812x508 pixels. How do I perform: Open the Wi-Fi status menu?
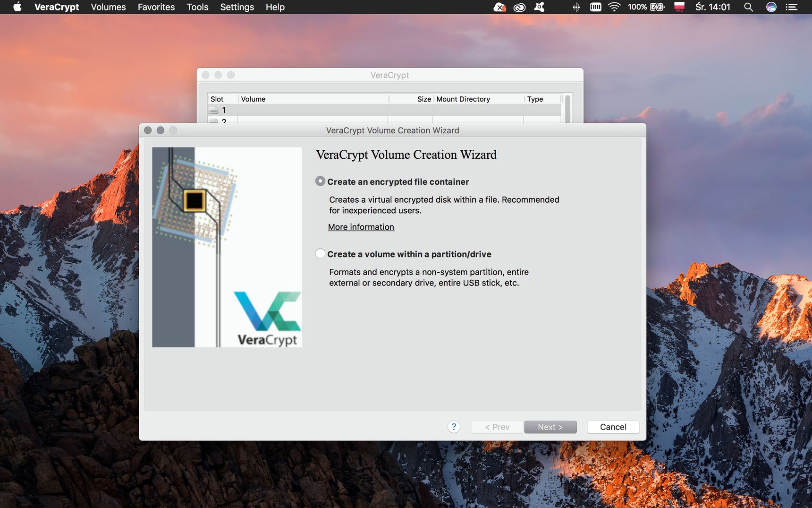[x=614, y=7]
